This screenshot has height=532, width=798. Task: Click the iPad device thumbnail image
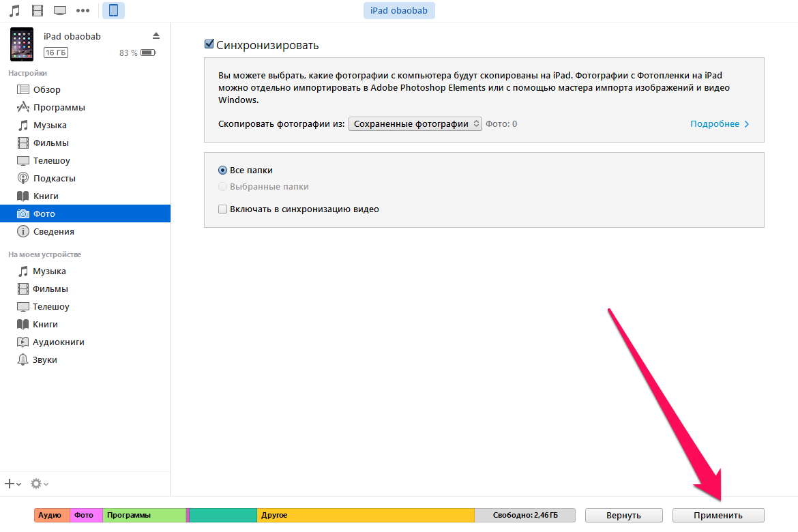21,44
